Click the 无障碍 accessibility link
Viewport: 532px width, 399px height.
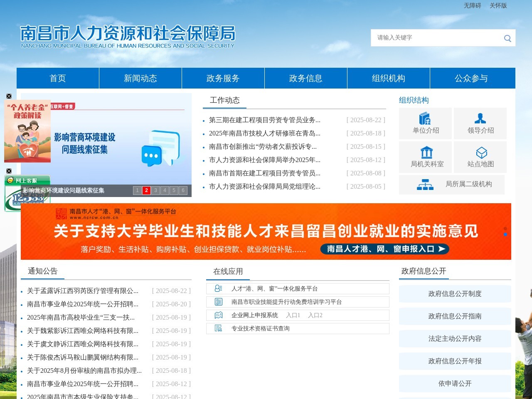coord(472,6)
